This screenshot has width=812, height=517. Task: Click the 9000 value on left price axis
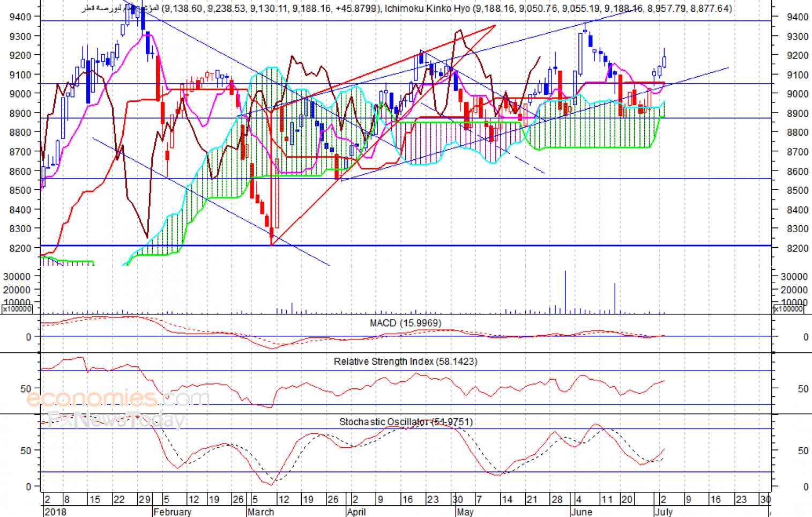click(20, 93)
